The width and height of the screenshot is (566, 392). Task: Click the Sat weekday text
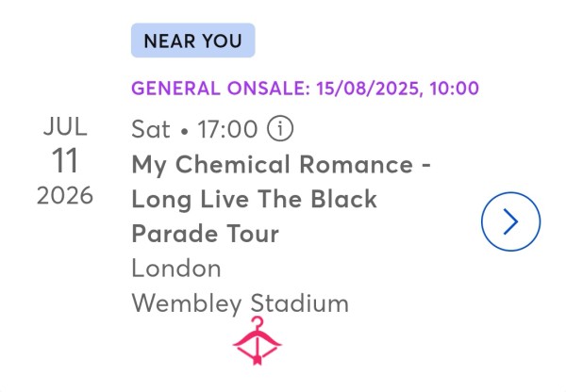click(x=151, y=129)
